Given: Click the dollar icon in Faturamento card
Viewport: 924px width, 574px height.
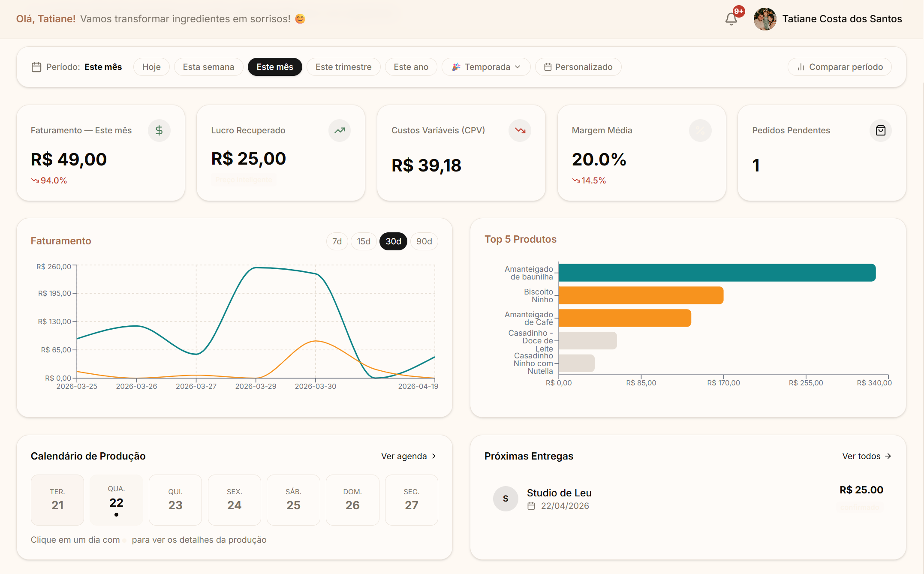Looking at the screenshot, I should [159, 130].
